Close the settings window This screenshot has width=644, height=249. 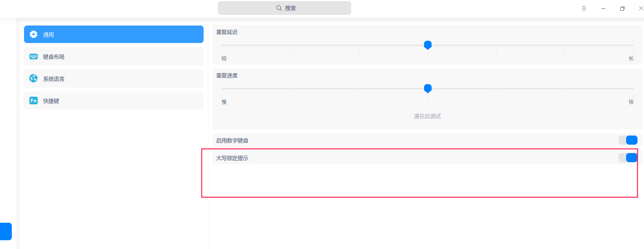[x=641, y=8]
